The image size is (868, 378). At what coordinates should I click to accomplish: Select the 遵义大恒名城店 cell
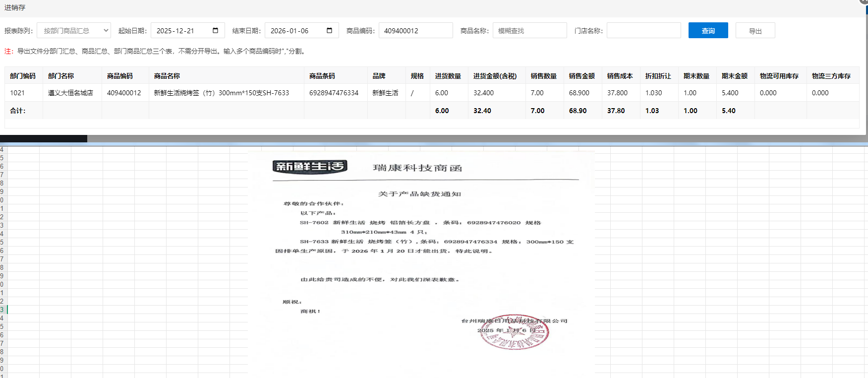(x=70, y=93)
